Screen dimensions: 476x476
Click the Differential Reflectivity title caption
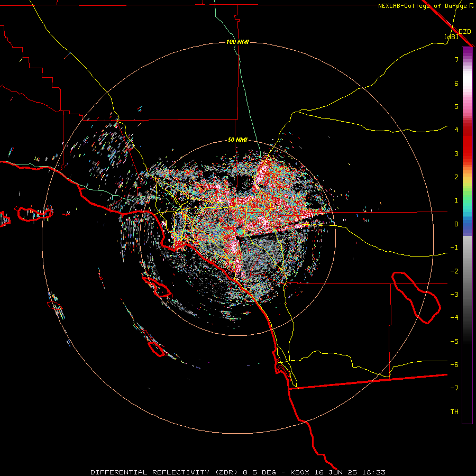click(x=238, y=472)
